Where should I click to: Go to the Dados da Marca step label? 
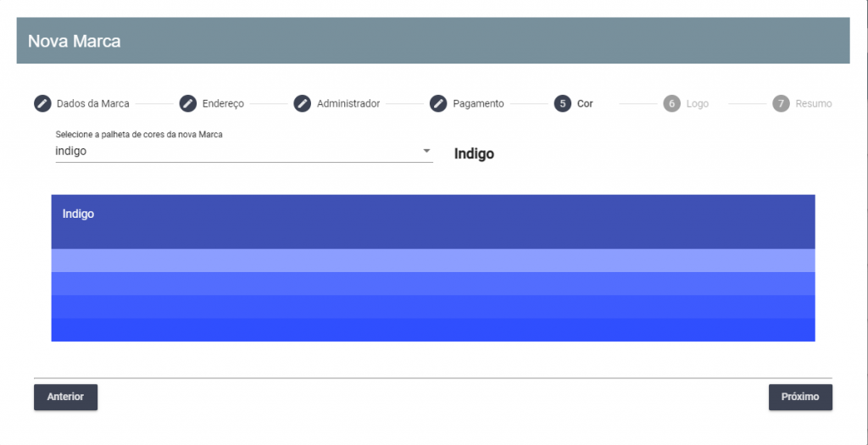tap(93, 103)
